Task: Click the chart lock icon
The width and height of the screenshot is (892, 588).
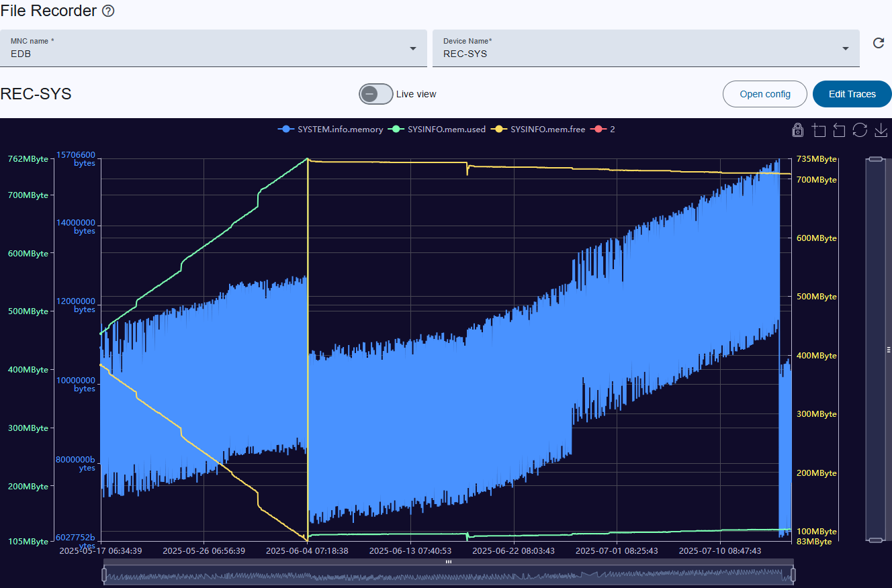Action: (797, 130)
